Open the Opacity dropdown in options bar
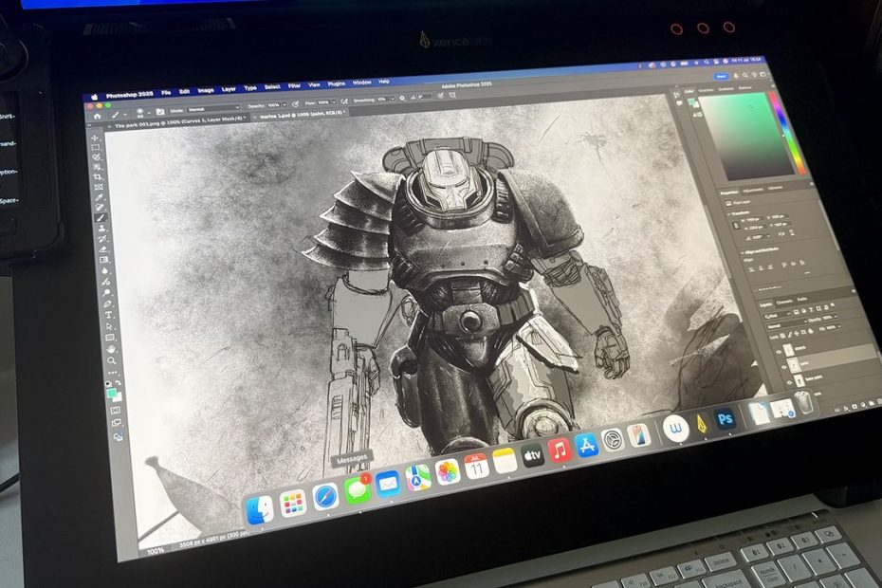The height and width of the screenshot is (588, 882). tap(284, 104)
